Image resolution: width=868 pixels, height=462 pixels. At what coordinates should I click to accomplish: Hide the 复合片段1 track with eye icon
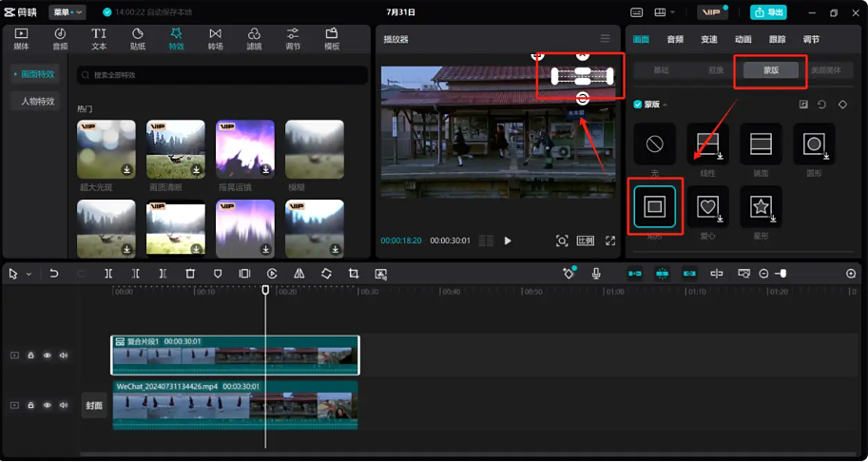[48, 356]
